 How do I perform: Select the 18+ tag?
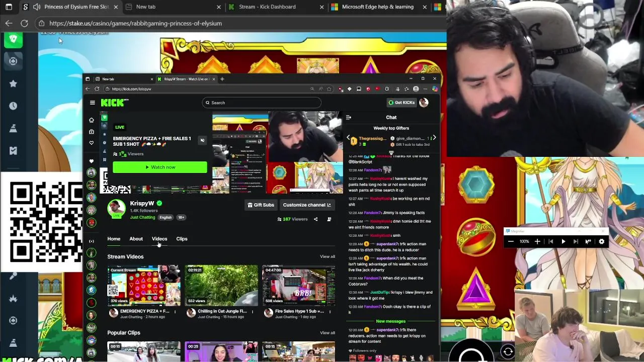coord(181,217)
